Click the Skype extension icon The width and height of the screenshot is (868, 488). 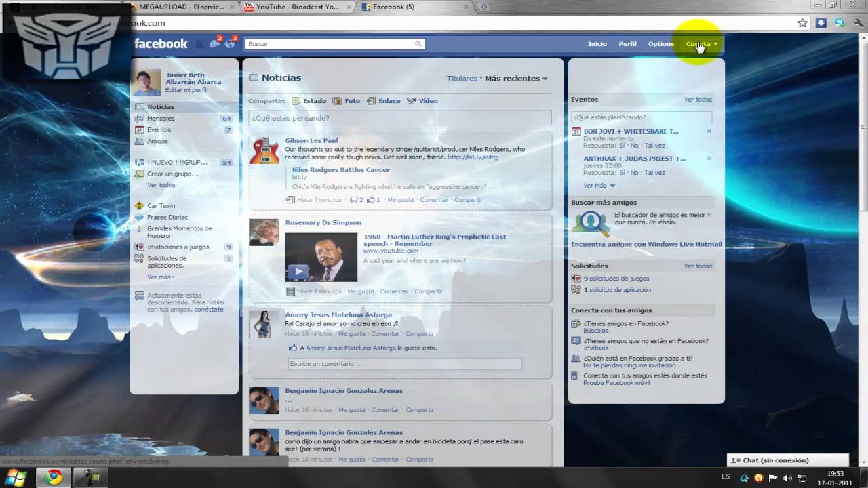tap(840, 23)
